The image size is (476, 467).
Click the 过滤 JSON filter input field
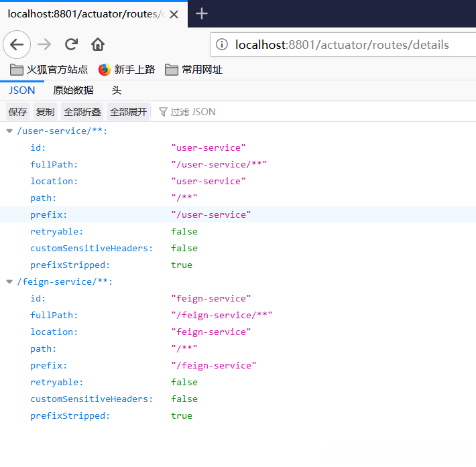click(193, 112)
